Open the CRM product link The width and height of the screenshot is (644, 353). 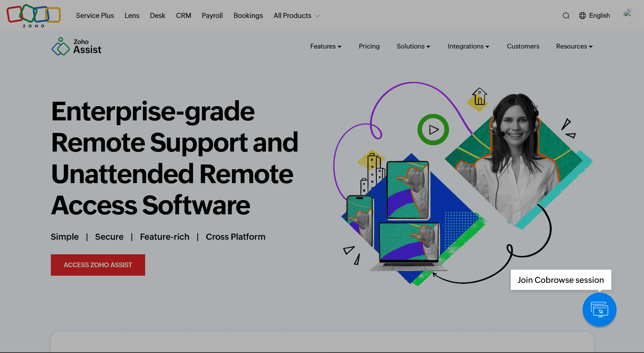[183, 16]
